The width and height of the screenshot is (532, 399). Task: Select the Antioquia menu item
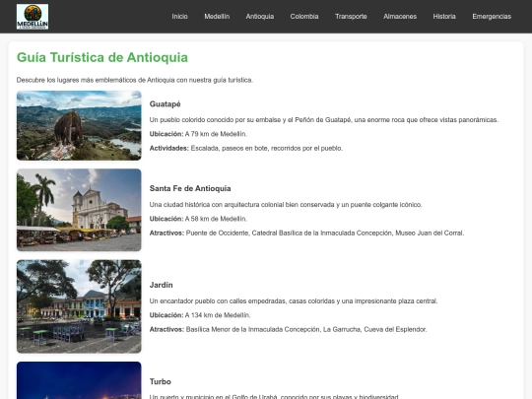pos(260,17)
